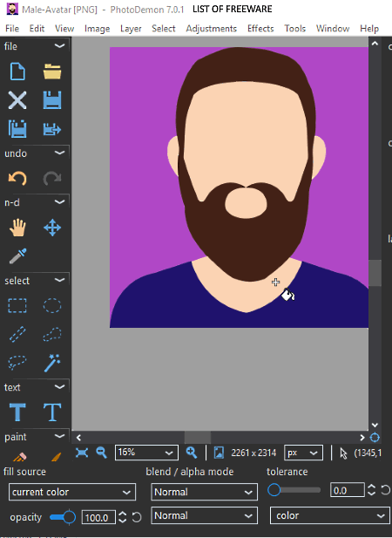Select the Hand pan tool
The height and width of the screenshot is (538, 392).
[17, 228]
